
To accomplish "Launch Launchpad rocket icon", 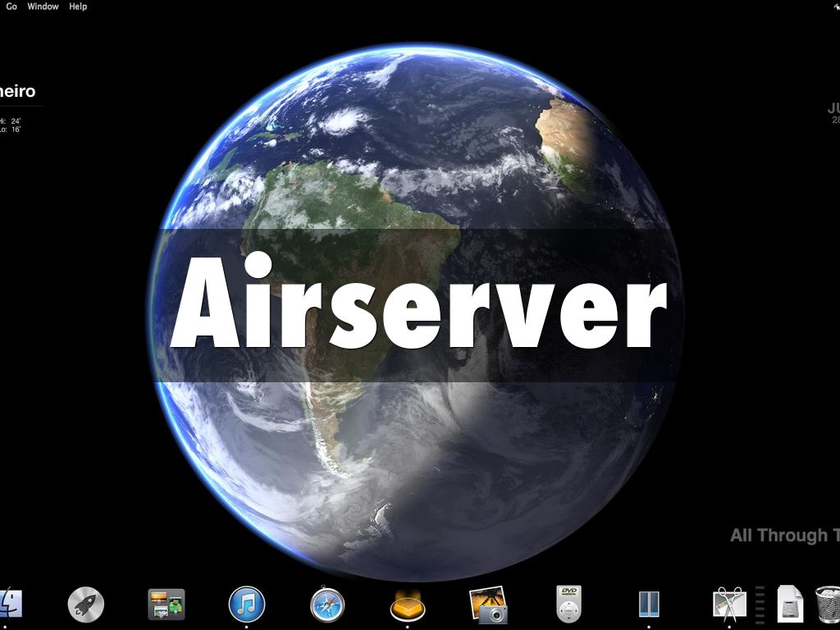I will (85, 605).
